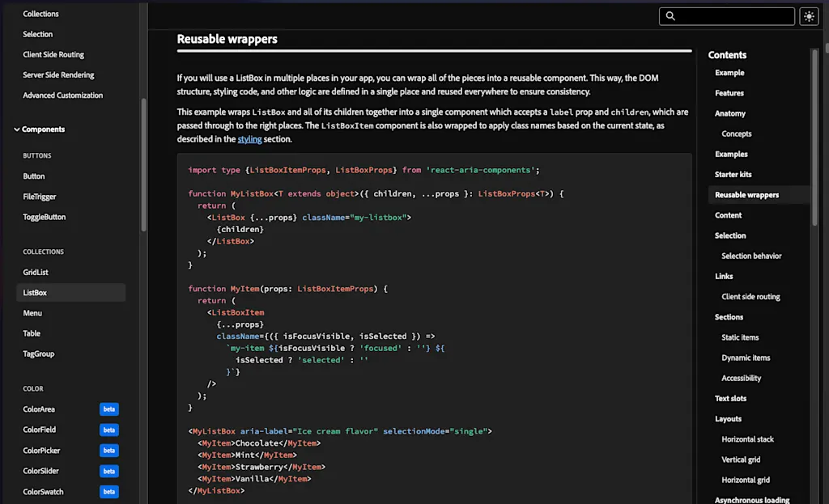Screen dimensions: 829x504
Task: Select Reusable wrappers in Contents
Action: click(759, 195)
